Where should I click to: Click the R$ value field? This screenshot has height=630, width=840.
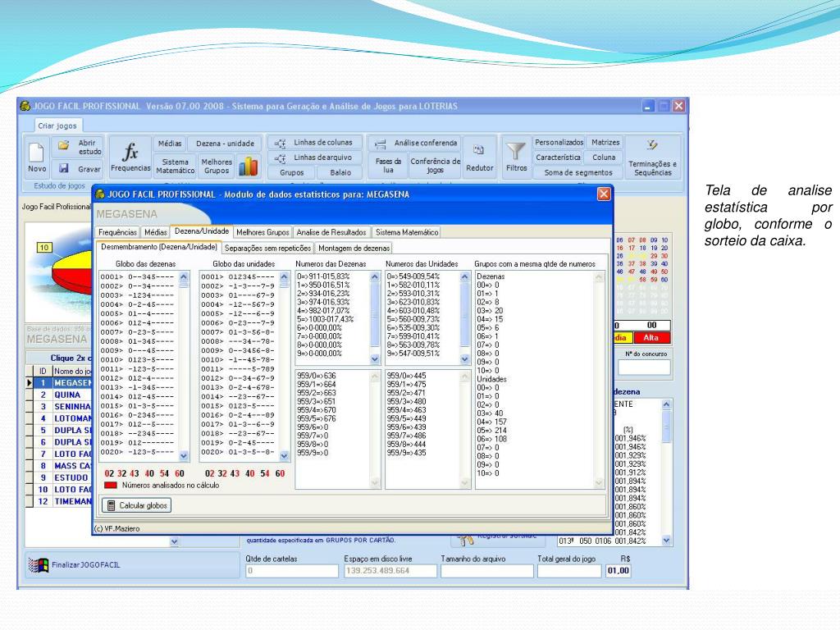tap(619, 571)
